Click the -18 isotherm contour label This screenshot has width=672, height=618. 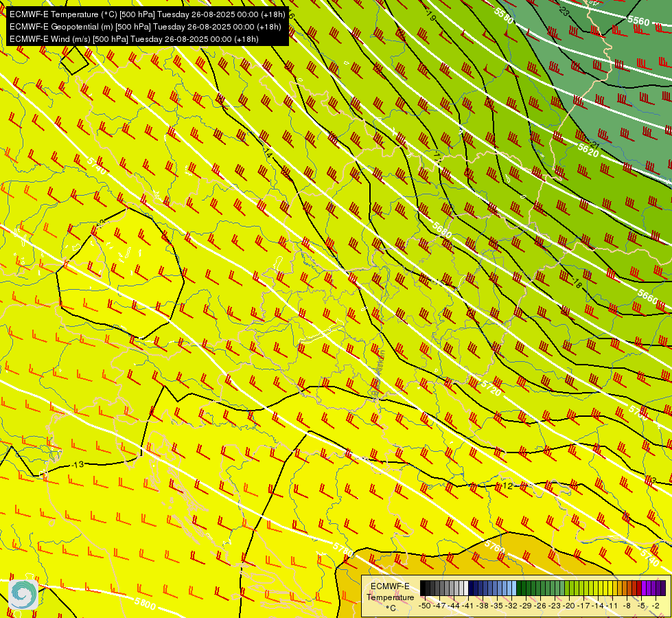coord(577,283)
